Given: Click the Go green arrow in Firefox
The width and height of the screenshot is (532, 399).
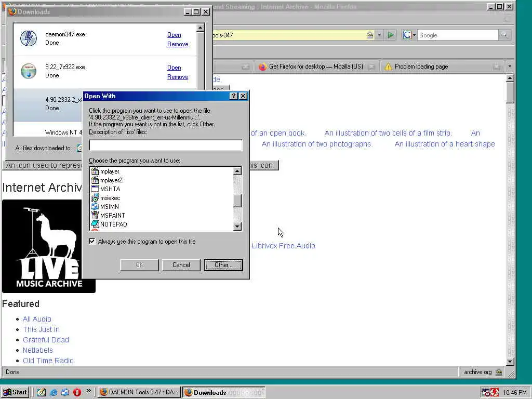Looking at the screenshot, I should tap(391, 35).
